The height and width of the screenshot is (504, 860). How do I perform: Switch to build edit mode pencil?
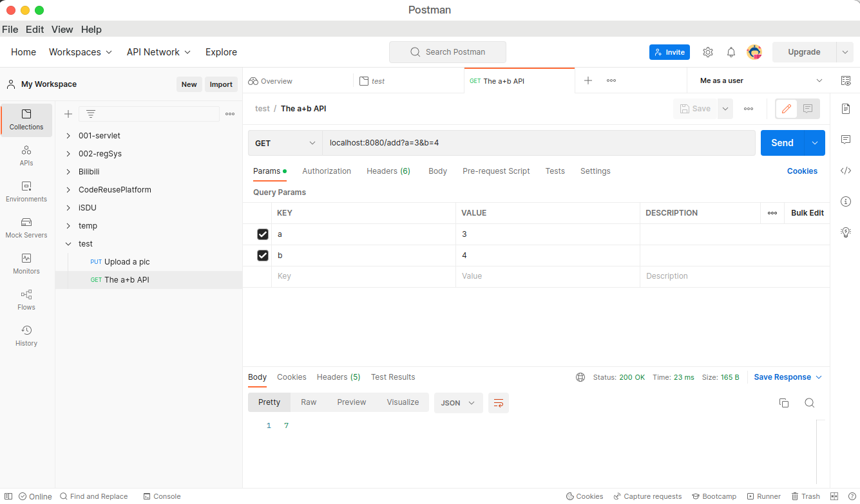tap(787, 109)
